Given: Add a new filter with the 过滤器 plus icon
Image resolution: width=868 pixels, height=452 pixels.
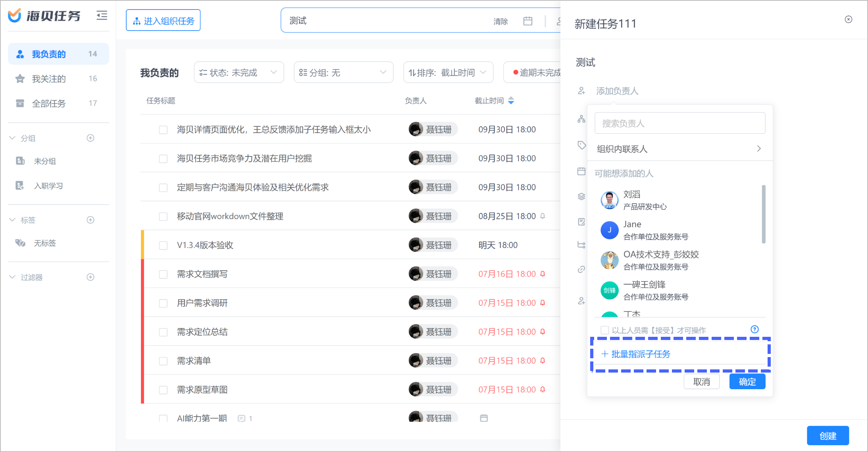Looking at the screenshot, I should [x=90, y=277].
